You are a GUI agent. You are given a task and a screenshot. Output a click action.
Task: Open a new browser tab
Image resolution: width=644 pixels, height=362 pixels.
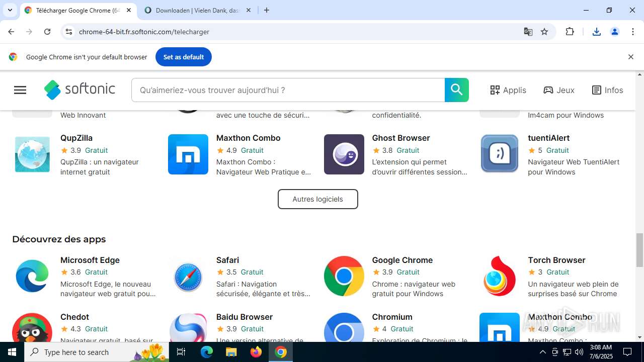click(267, 10)
